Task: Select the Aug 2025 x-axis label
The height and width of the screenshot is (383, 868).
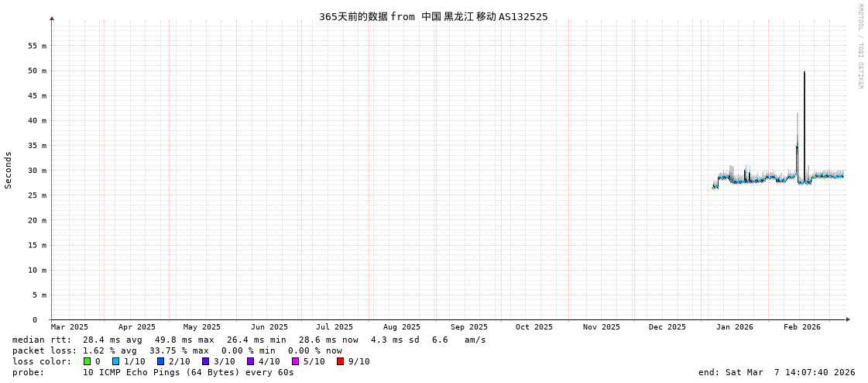Action: [x=402, y=327]
